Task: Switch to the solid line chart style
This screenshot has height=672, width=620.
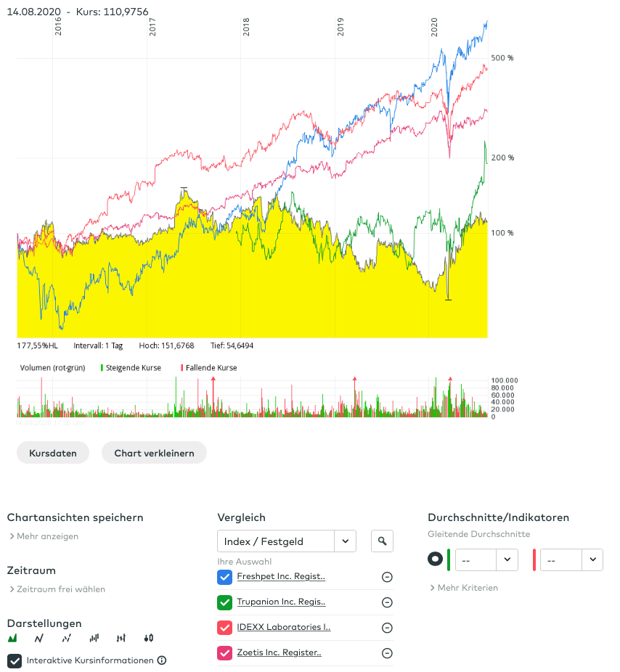Action: click(39, 639)
